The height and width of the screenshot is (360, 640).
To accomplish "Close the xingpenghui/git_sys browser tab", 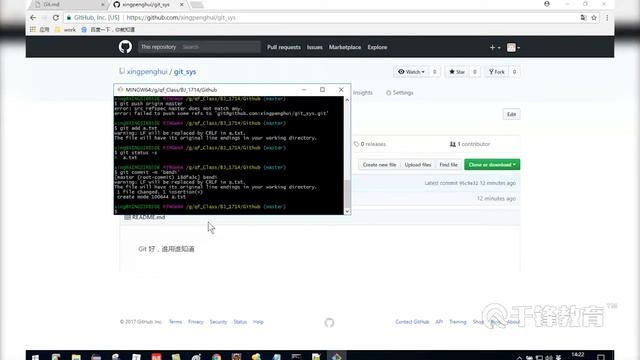I will point(182,4).
